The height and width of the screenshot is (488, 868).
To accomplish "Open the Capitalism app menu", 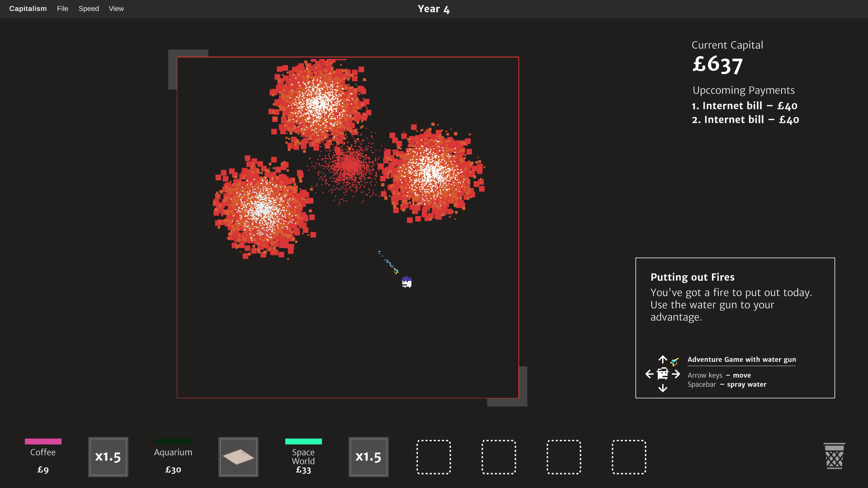I will (x=28, y=9).
